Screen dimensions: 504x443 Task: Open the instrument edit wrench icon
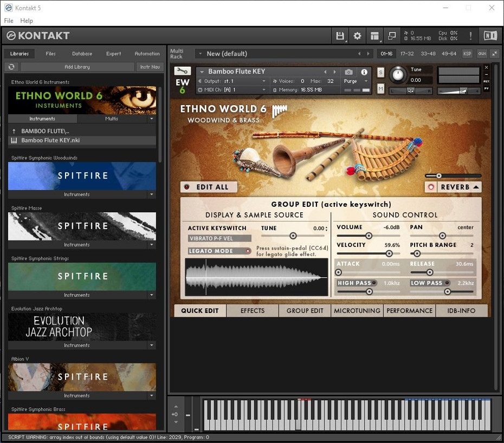(x=182, y=71)
